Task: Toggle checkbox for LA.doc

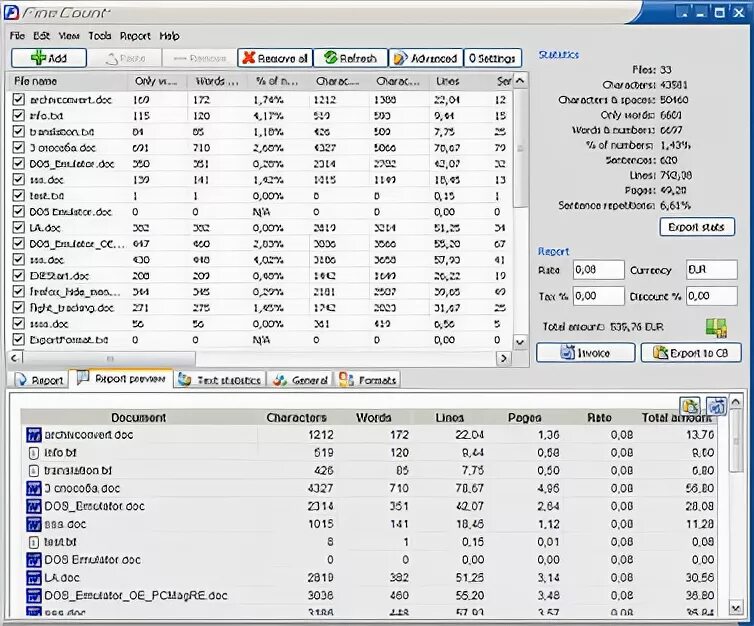Action: (x=18, y=227)
